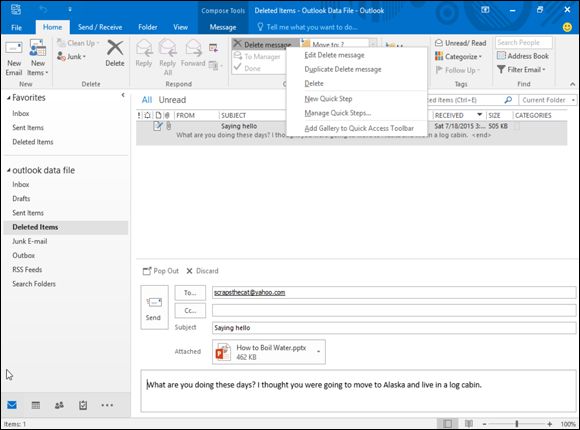
Task: Select Drafts folder in outlook data file
Action: (21, 199)
